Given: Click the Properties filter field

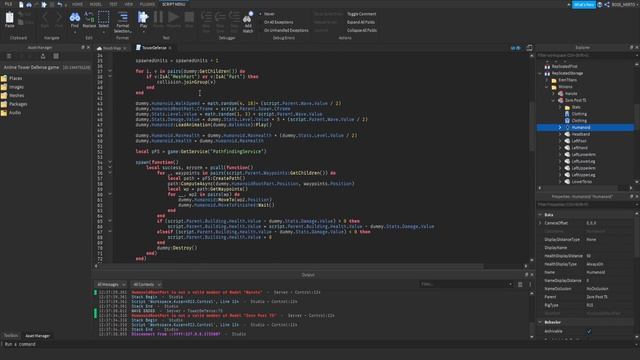Looking at the screenshot, I should click(584, 204).
